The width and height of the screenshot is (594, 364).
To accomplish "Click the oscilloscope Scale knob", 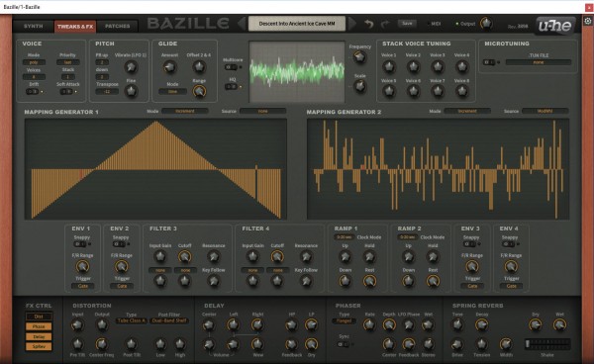I will pos(359,87).
